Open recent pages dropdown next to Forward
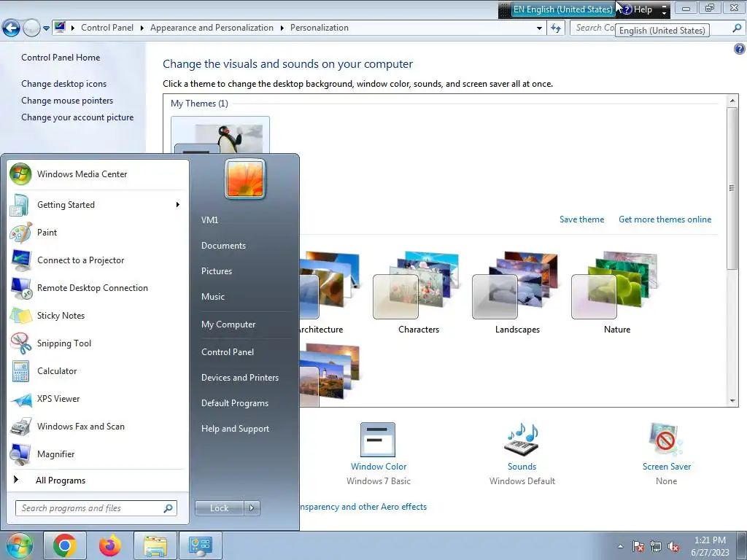The width and height of the screenshot is (747, 560). (x=46, y=28)
